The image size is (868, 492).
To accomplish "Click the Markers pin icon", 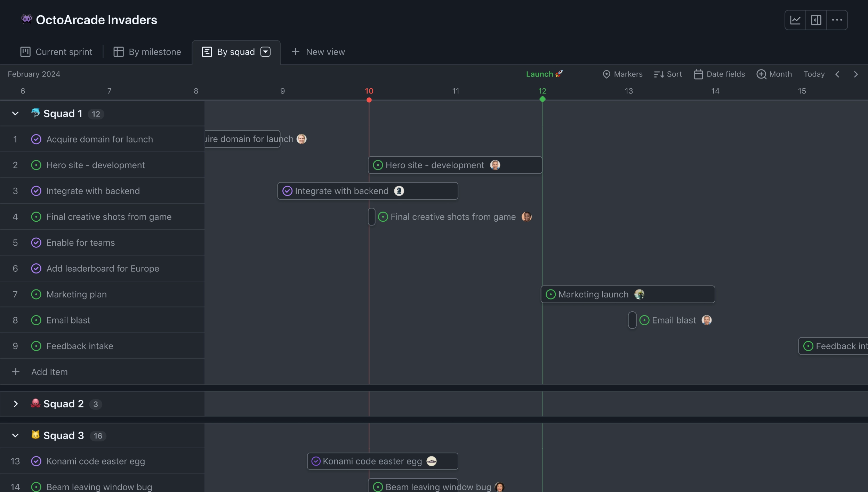I will click(606, 74).
